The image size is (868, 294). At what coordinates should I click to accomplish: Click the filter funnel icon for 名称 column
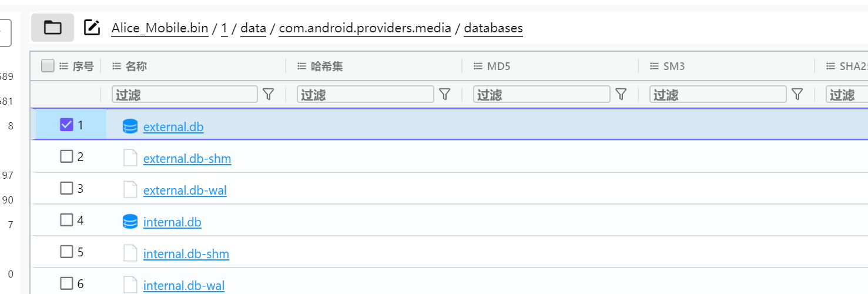pos(268,94)
